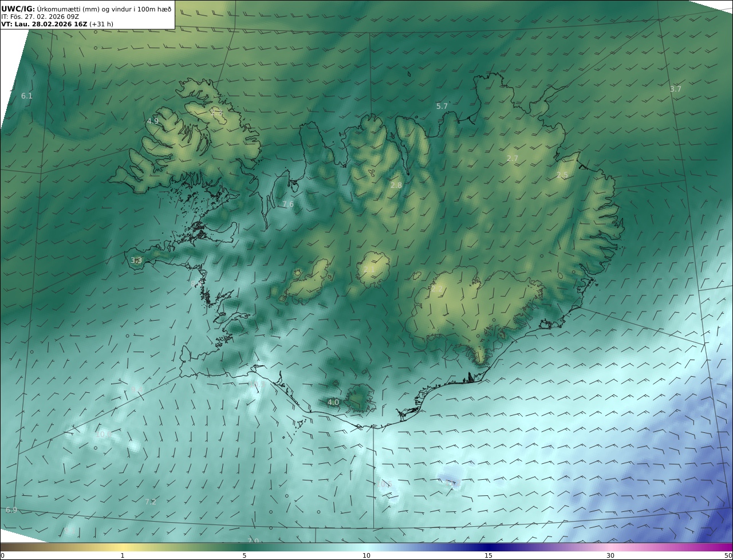Click the '3.7' value in the northeast ocean
733x560 pixels.
(x=676, y=89)
